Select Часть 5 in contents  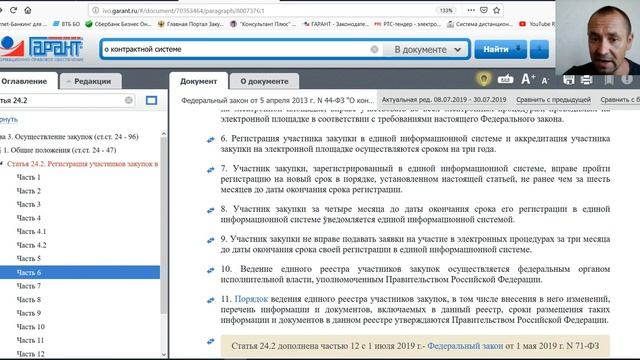coord(29,258)
